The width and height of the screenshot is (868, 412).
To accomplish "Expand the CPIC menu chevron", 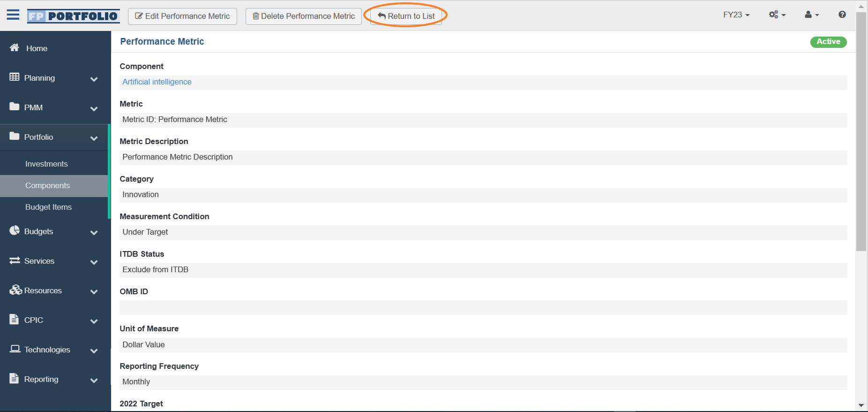I will pyautogui.click(x=94, y=321).
